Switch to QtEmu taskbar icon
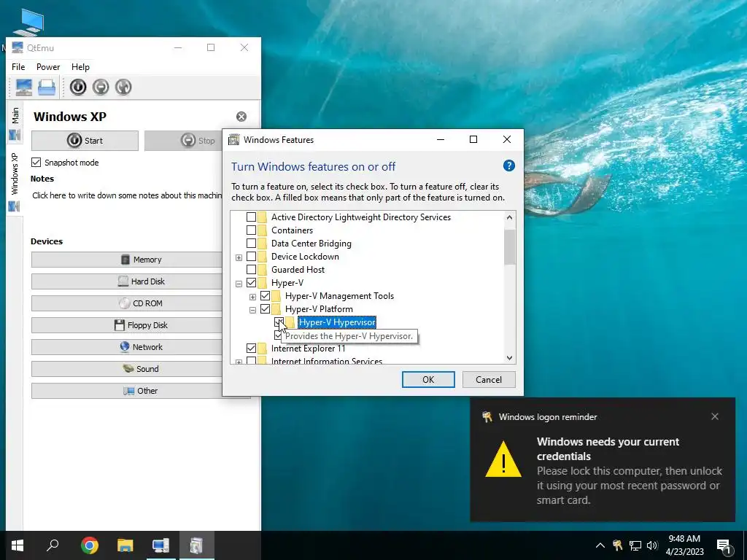This screenshot has height=560, width=747. pyautogui.click(x=161, y=545)
